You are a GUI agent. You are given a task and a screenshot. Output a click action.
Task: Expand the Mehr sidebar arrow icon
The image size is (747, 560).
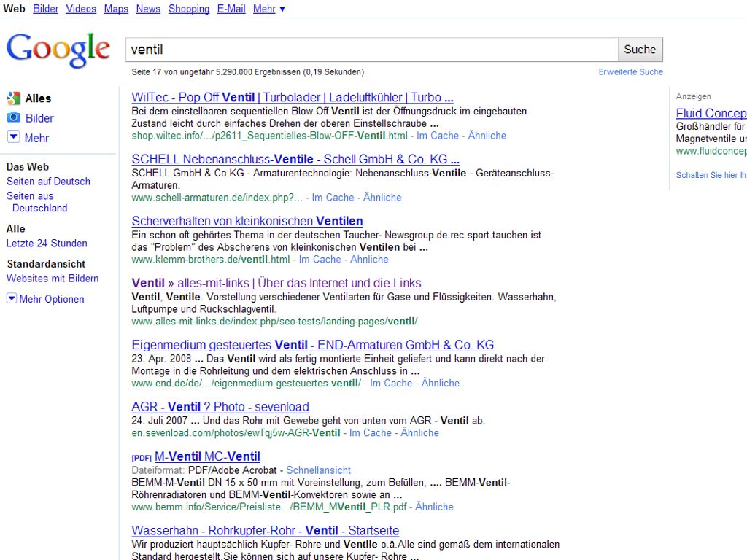click(x=13, y=137)
